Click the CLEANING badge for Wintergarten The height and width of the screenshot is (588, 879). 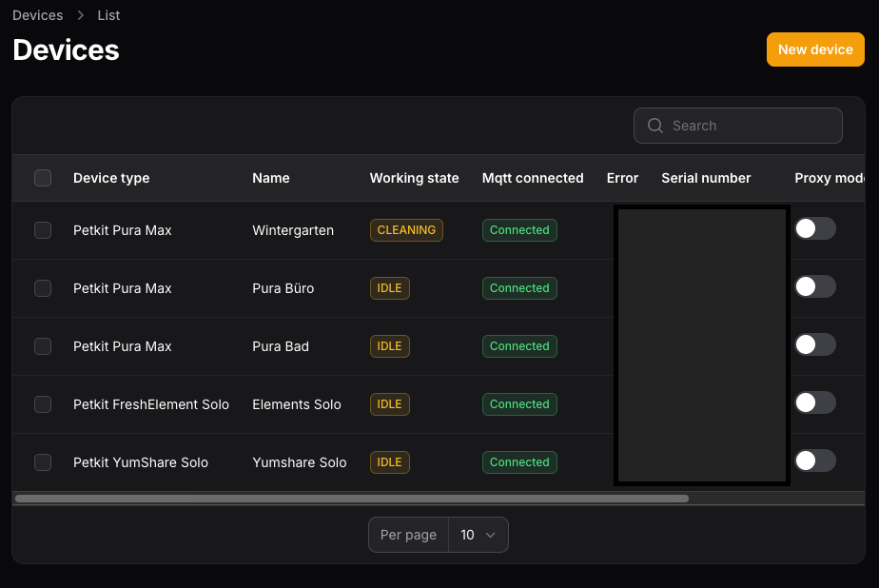click(x=406, y=230)
